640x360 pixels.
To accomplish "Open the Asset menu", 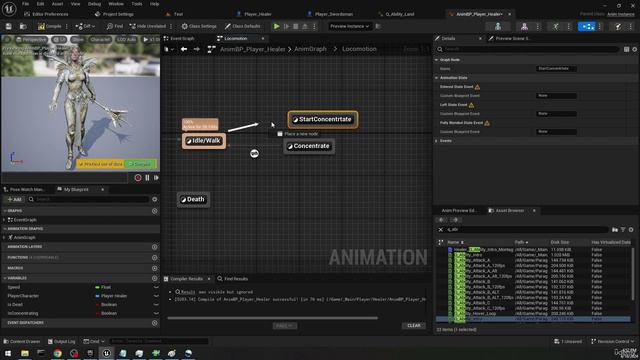I will [57, 4].
